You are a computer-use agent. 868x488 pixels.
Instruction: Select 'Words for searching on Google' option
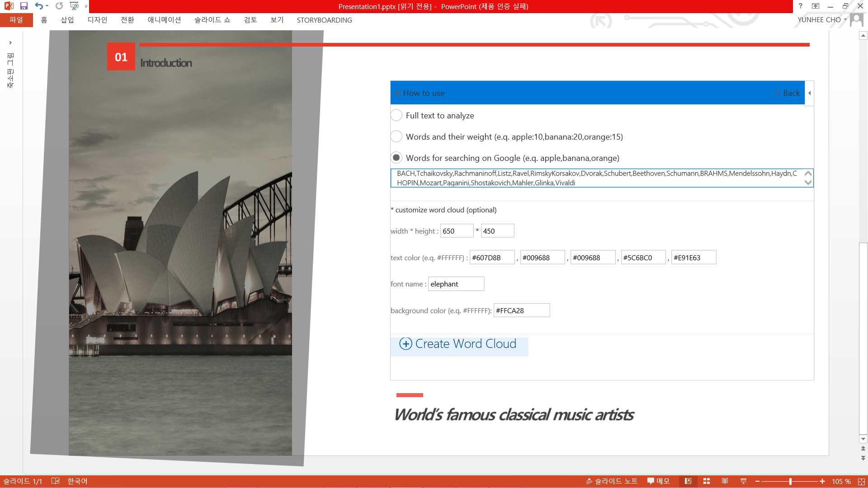(396, 158)
